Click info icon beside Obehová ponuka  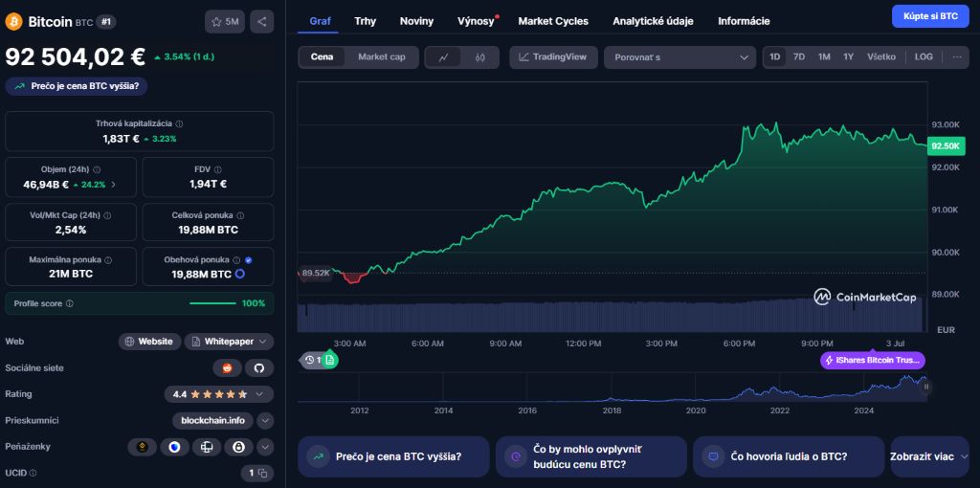tap(236, 260)
